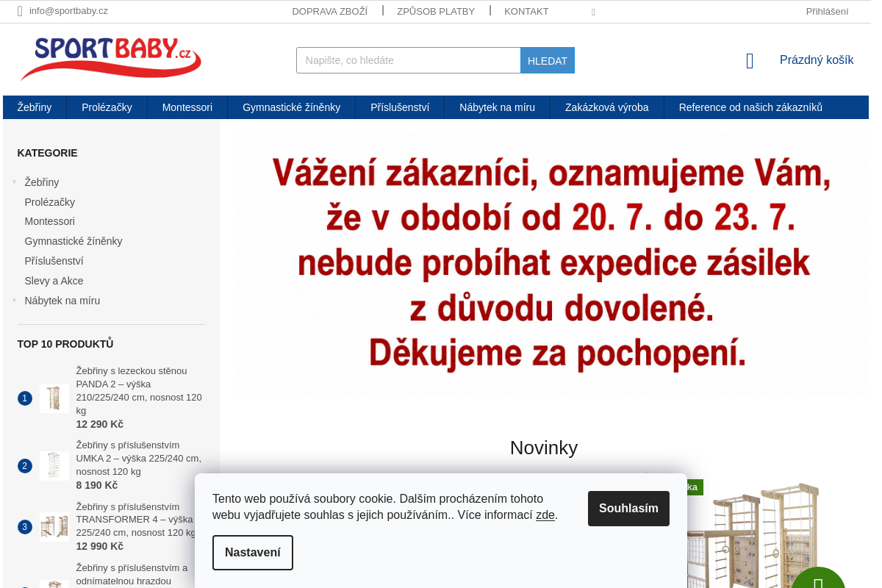Open Zakázková výroba navigation tab
Image resolution: width=882 pixels, height=588 pixels.
coord(607,107)
